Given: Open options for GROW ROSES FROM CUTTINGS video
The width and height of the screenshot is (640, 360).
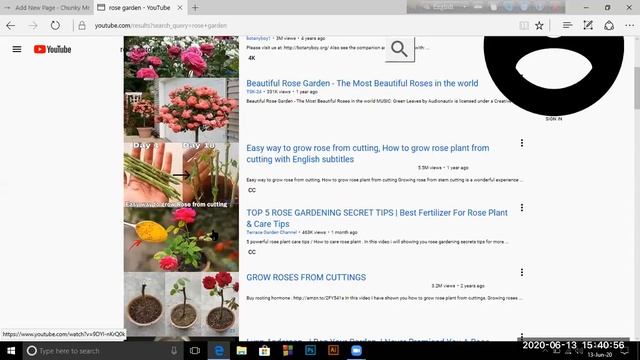Looking at the screenshot, I should [x=522, y=272].
